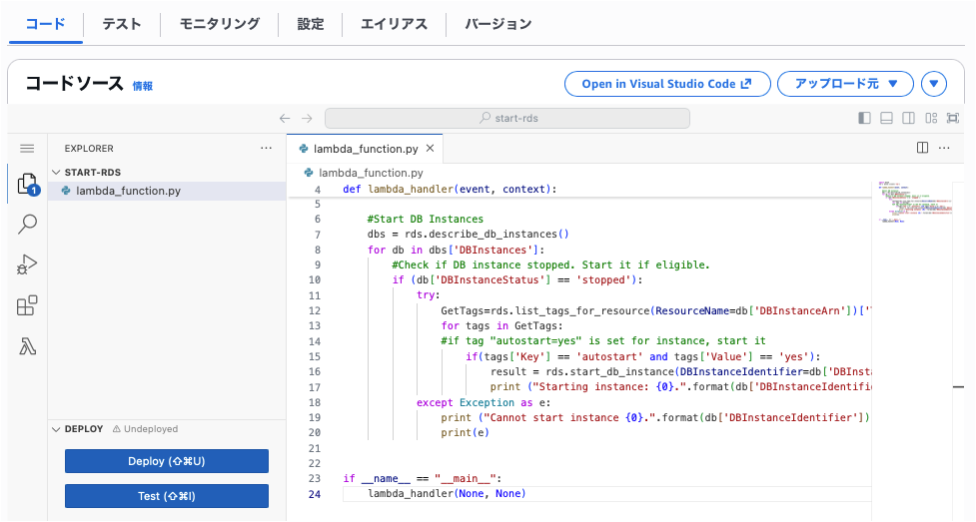976x522 pixels.
Task: Click Open in Visual Studio Code button
Action: pos(667,83)
